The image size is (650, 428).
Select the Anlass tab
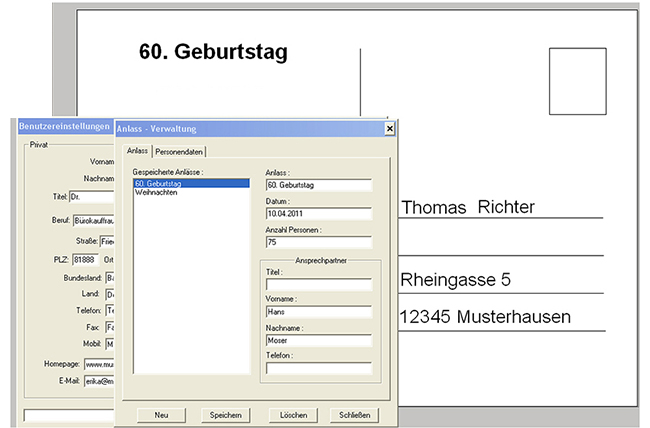[137, 151]
